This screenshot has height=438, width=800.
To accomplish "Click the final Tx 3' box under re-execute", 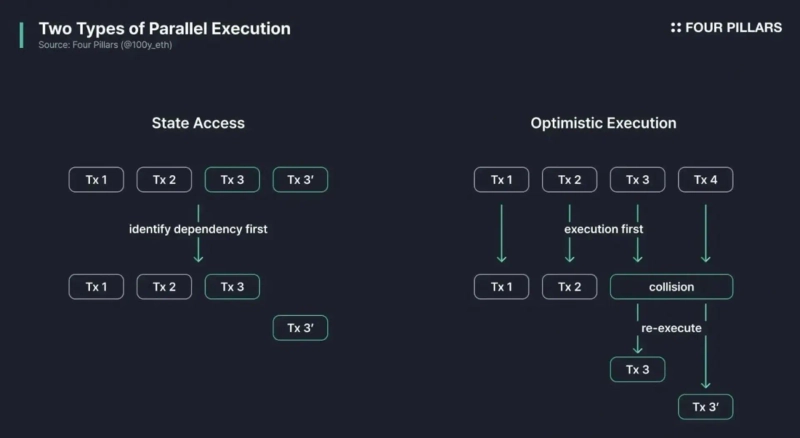I will click(705, 407).
